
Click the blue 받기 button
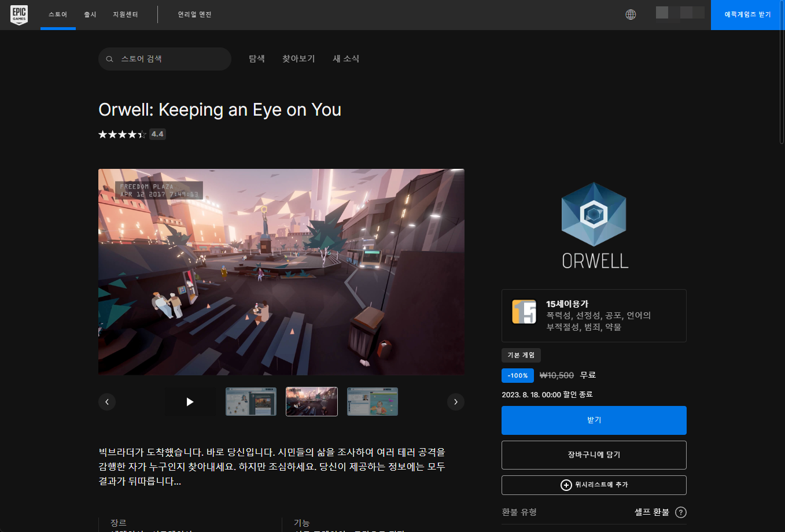pyautogui.click(x=594, y=420)
